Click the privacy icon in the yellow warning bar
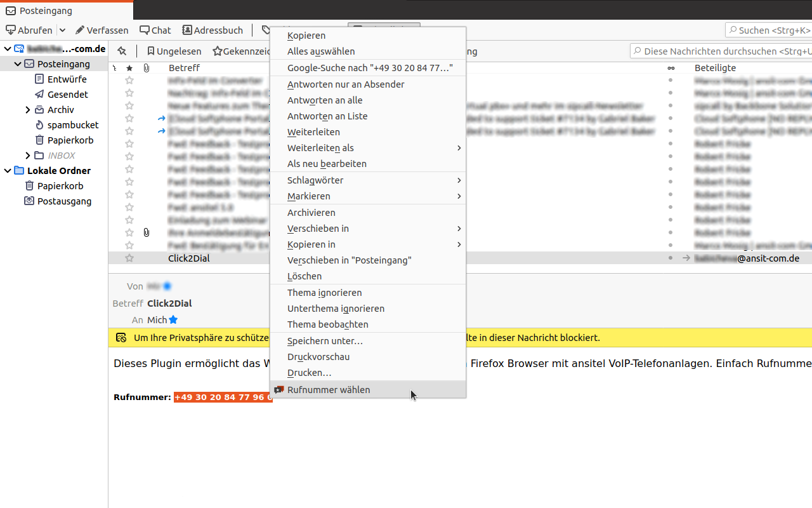Screen dimensions: 812x508 (121, 337)
